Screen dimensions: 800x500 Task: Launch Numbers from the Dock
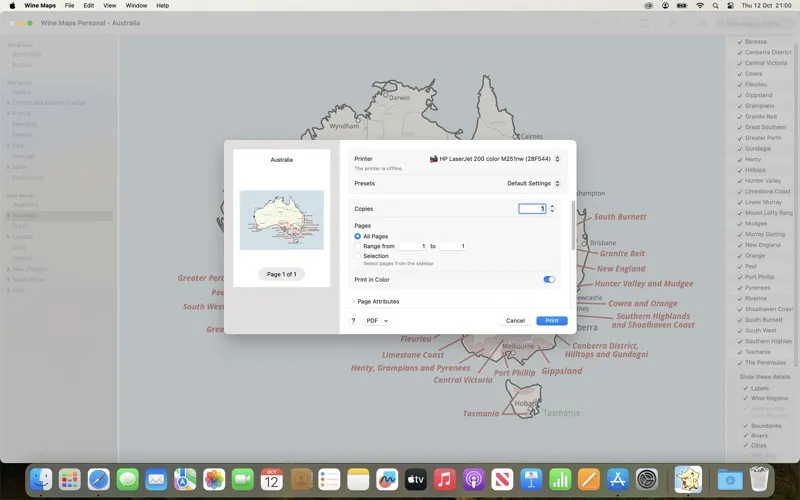click(560, 480)
